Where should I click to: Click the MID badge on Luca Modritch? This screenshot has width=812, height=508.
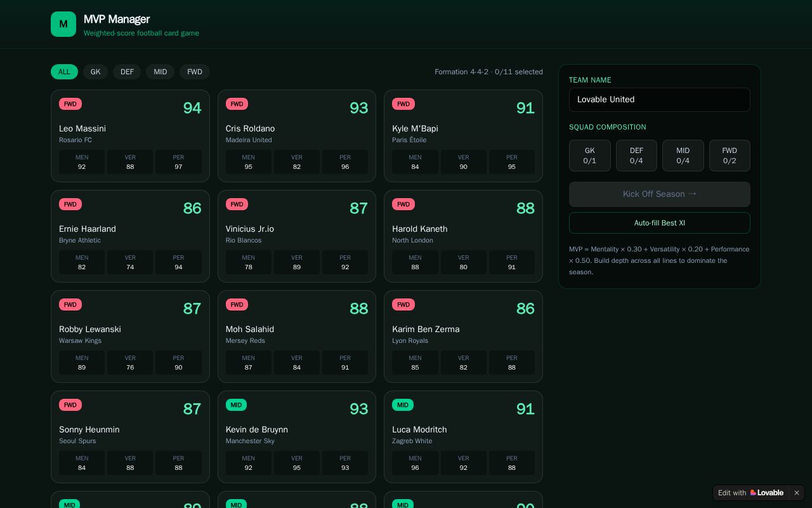403,405
